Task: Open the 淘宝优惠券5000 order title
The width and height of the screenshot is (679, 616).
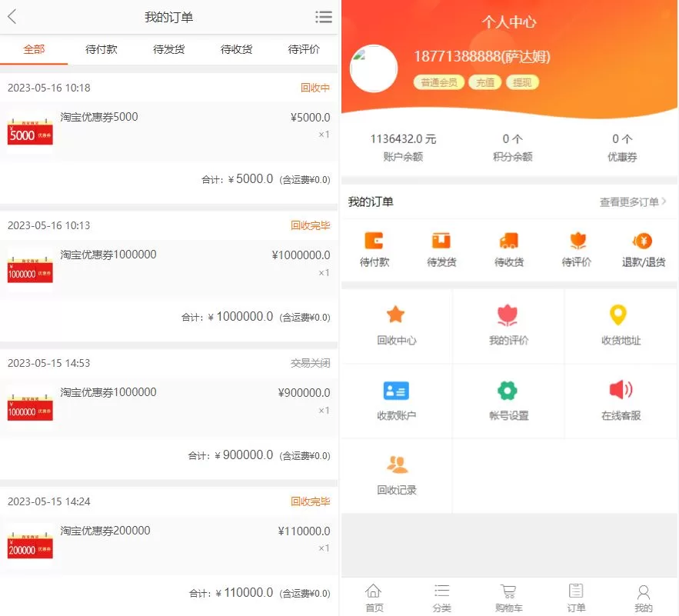Action: (99, 117)
